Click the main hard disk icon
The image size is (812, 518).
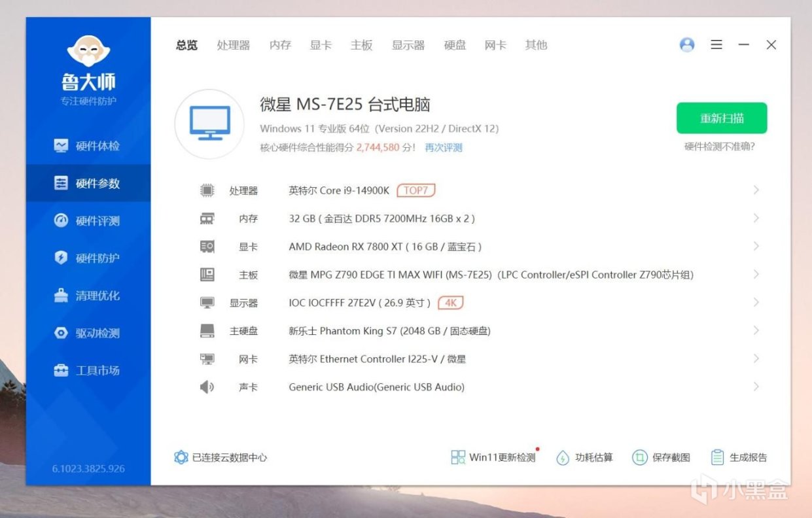tap(207, 331)
